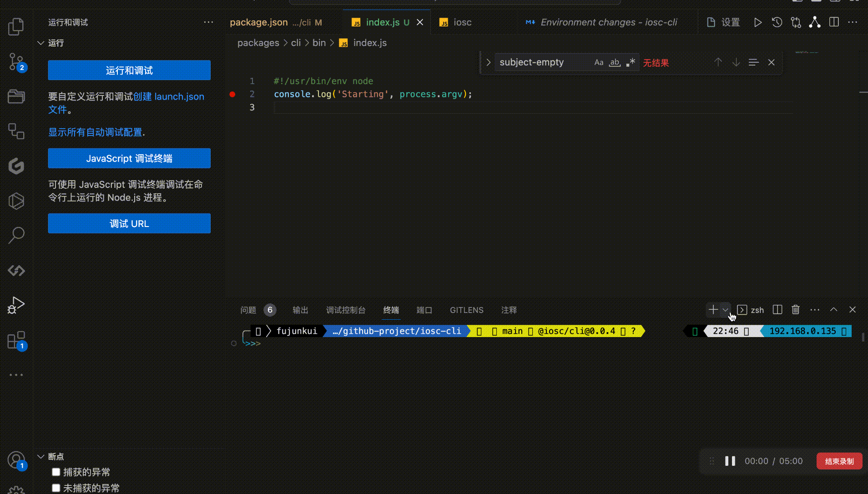The height and width of the screenshot is (494, 868).
Task: Click the split editor icon in toolbar
Action: pyautogui.click(x=834, y=22)
